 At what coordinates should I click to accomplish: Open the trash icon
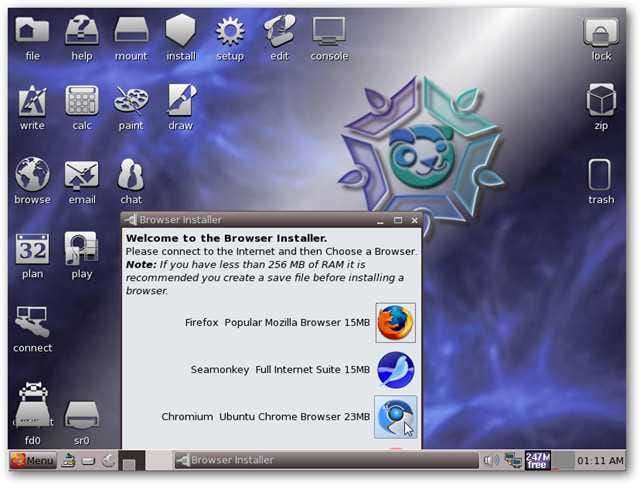pyautogui.click(x=600, y=175)
